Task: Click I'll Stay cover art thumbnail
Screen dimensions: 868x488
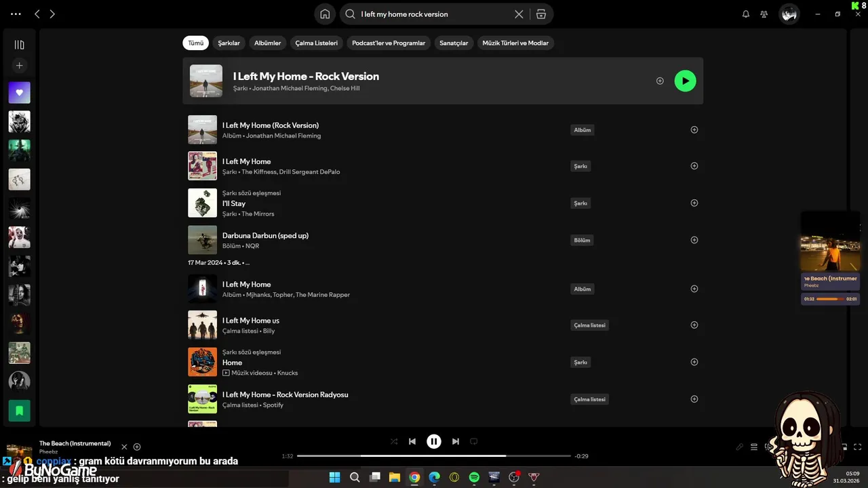Action: coord(202,203)
